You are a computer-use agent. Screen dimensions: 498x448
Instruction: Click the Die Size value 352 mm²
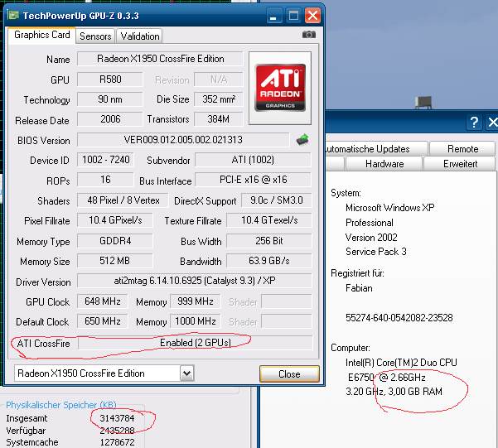(219, 99)
